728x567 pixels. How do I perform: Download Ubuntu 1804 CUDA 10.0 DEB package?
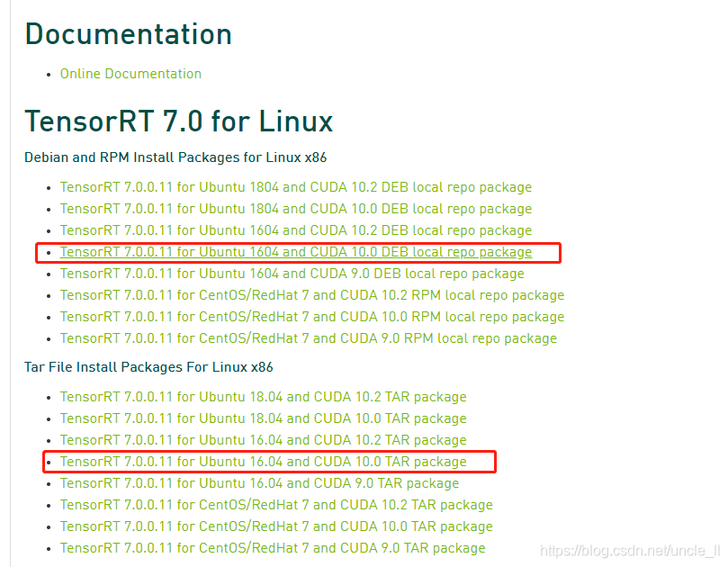(296, 209)
